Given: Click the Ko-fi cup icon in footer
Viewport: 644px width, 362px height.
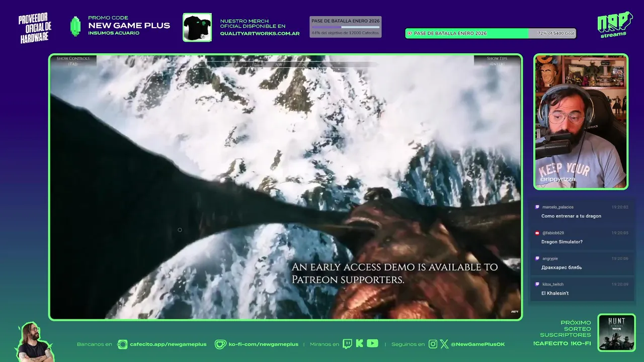Looking at the screenshot, I should [x=220, y=344].
